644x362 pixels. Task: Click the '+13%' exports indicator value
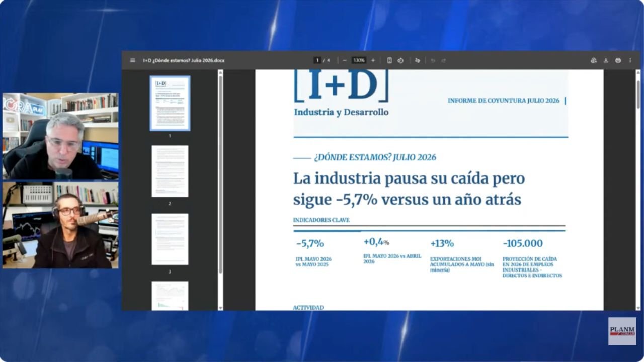442,244
